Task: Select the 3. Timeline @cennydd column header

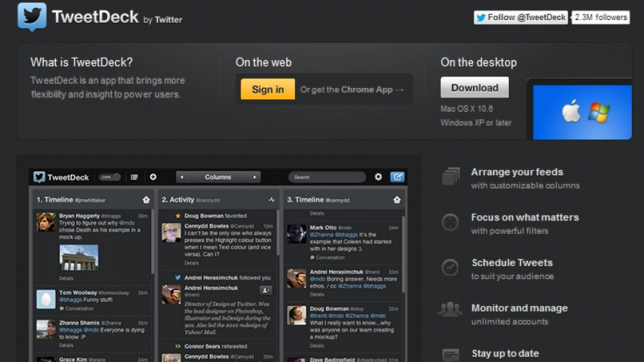Action: click(344, 200)
